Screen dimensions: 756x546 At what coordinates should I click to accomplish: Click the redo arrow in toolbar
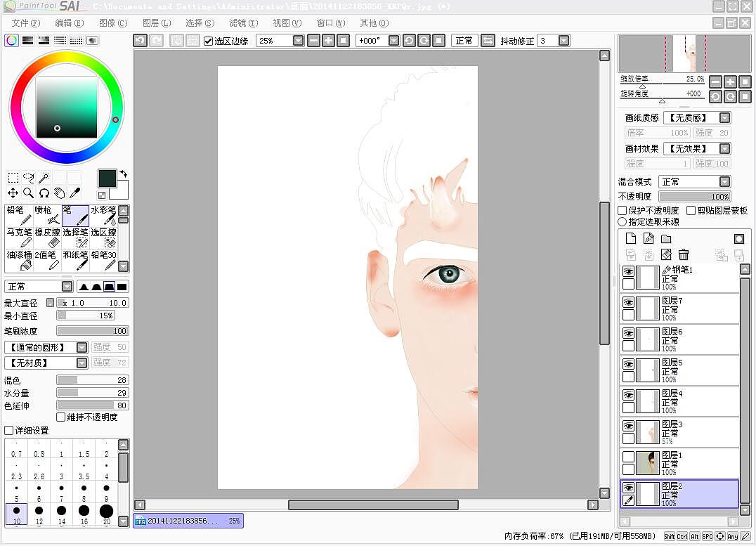click(156, 41)
